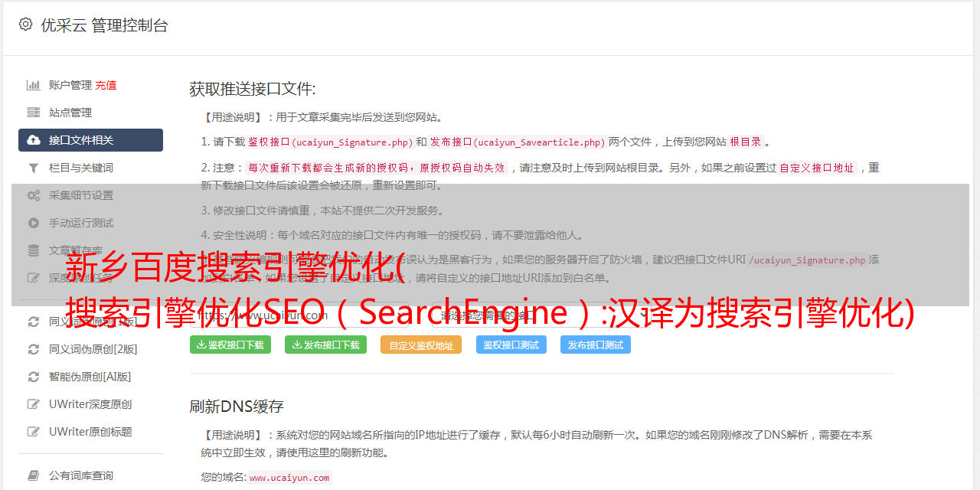Viewport: 980px width, 490px height.
Task: Click the /ucaiyun_Signature.php URI code text
Action: click(x=807, y=260)
